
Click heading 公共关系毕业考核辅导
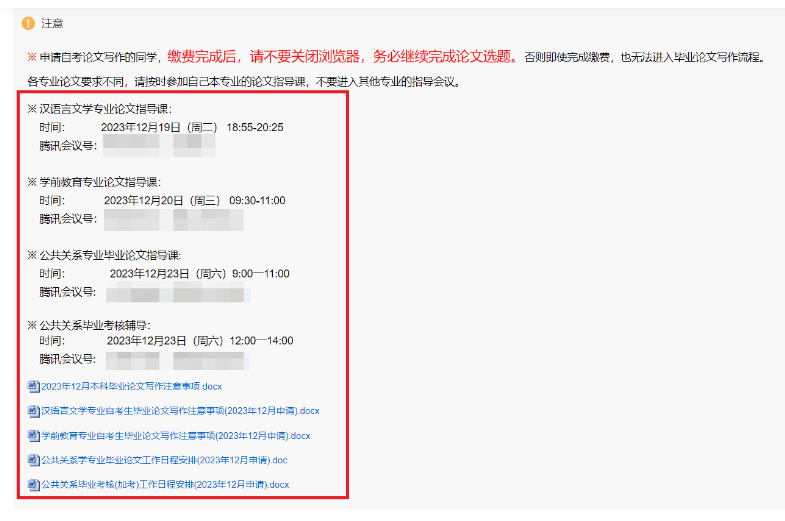[95, 325]
